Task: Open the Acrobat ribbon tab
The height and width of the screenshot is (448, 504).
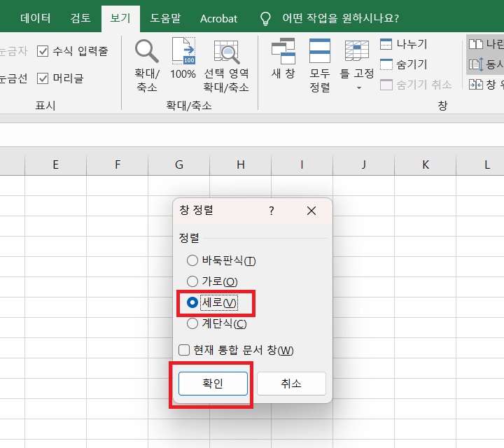Action: (218, 18)
